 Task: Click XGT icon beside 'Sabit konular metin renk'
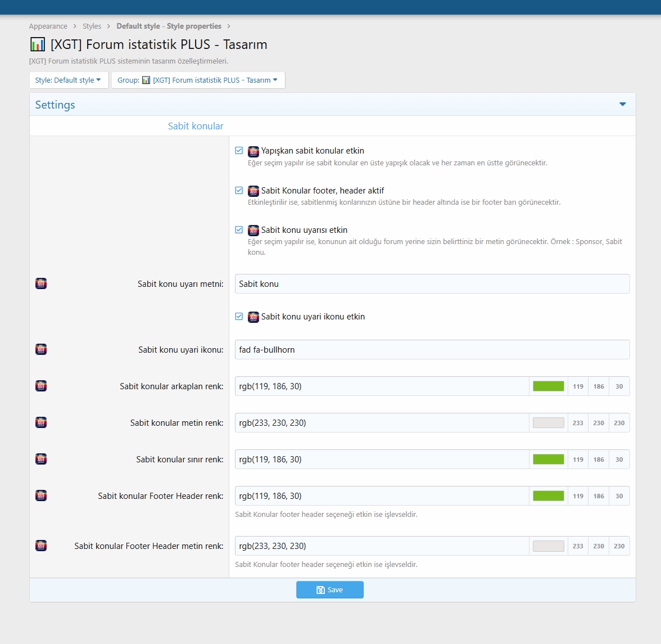41,422
